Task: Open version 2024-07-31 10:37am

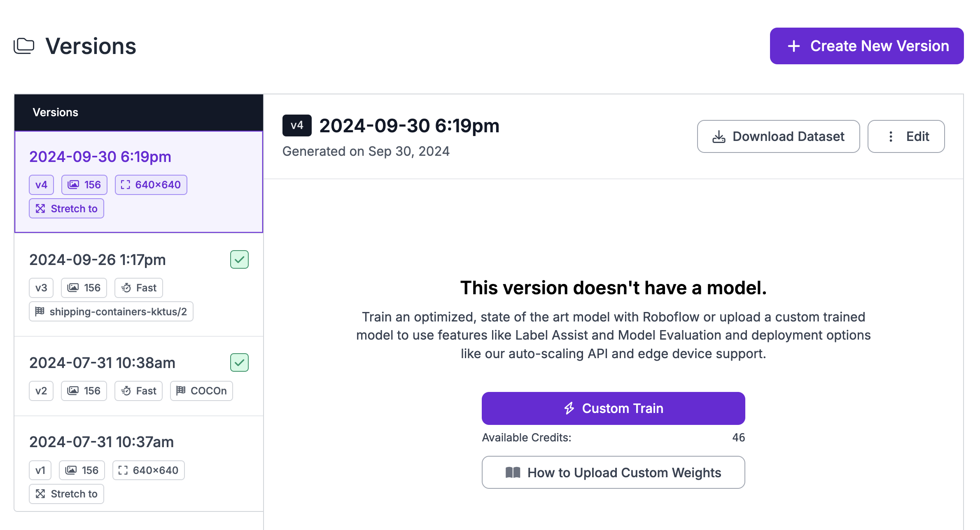Action: (x=101, y=442)
